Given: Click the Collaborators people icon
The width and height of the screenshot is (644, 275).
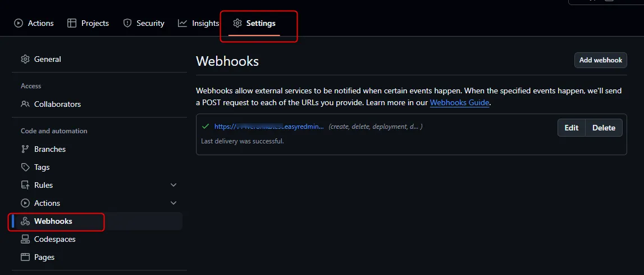Looking at the screenshot, I should pyautogui.click(x=25, y=104).
